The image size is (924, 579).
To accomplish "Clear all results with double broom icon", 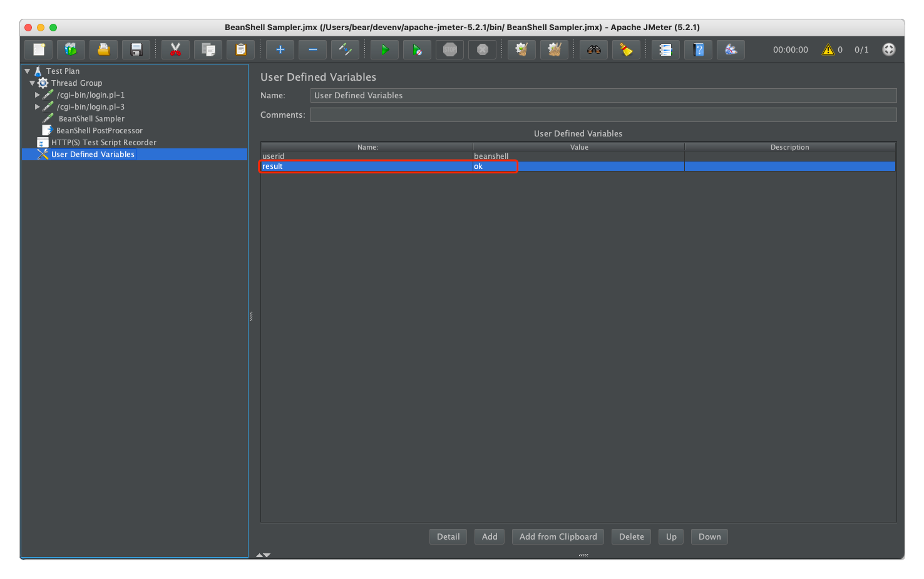I will [554, 49].
